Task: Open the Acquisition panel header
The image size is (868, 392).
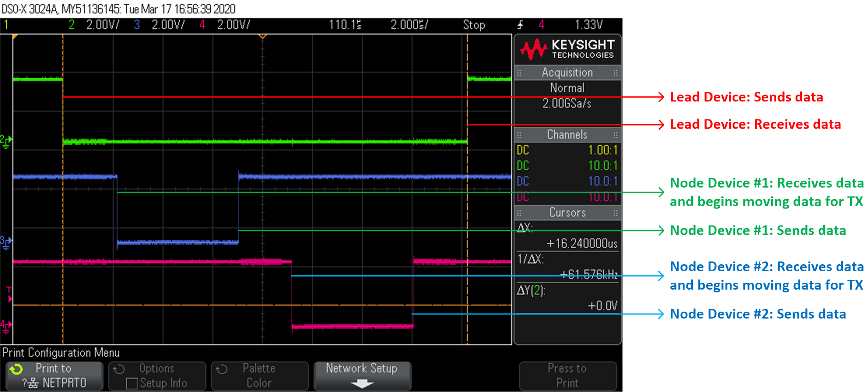Action: [x=567, y=72]
